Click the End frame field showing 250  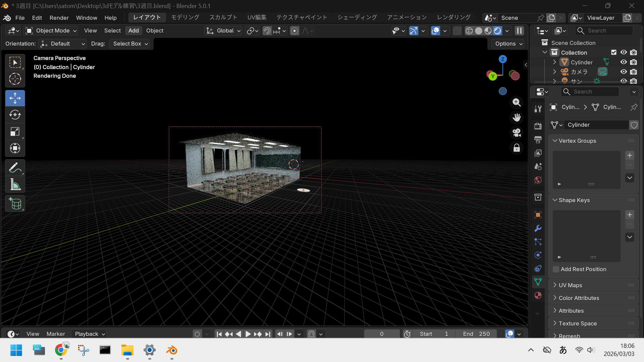[x=476, y=334]
